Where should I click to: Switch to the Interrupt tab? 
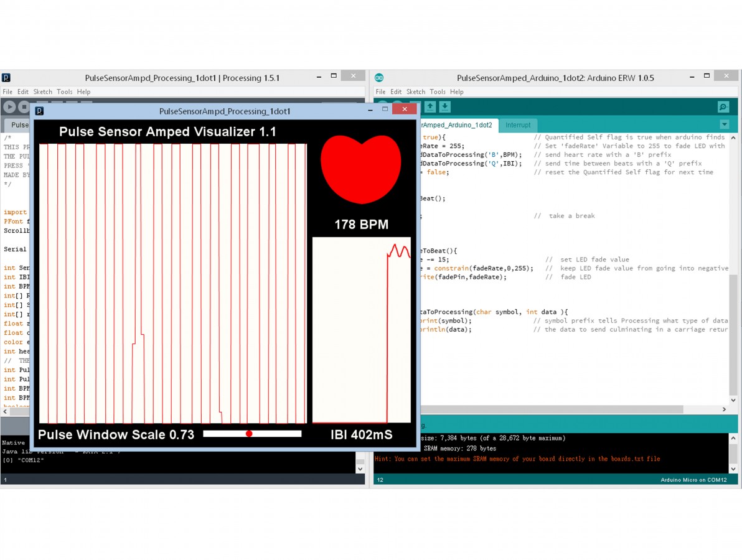[518, 125]
